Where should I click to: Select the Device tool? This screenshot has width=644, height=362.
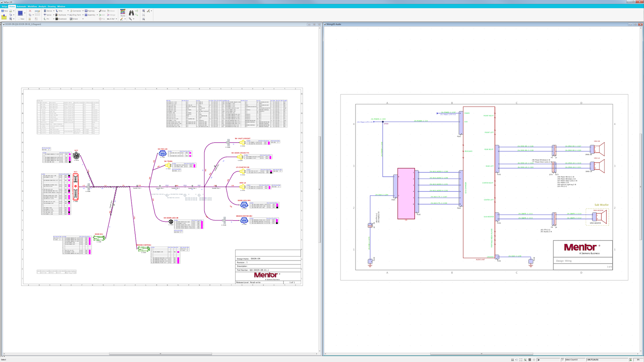48,11
